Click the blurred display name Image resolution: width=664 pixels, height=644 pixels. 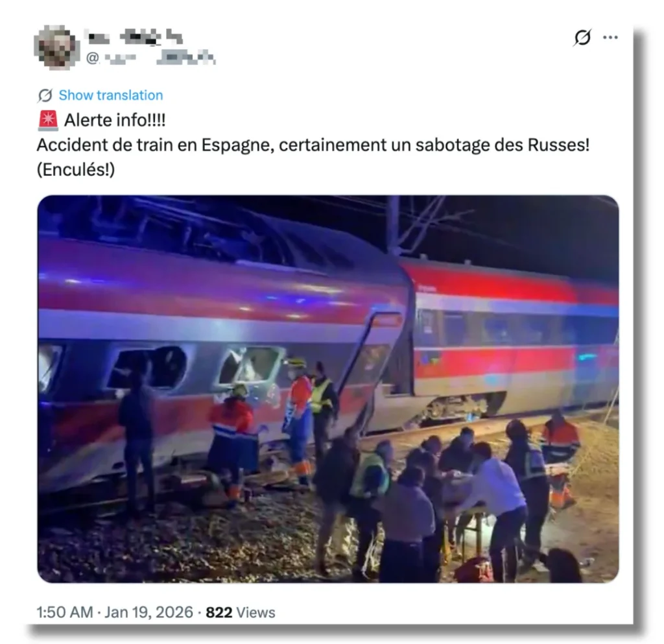[134, 36]
